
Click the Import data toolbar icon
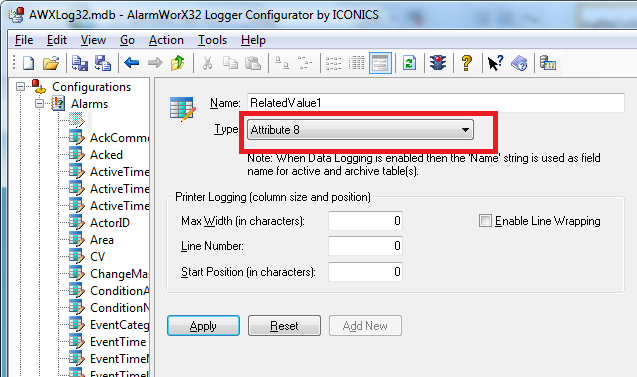103,63
